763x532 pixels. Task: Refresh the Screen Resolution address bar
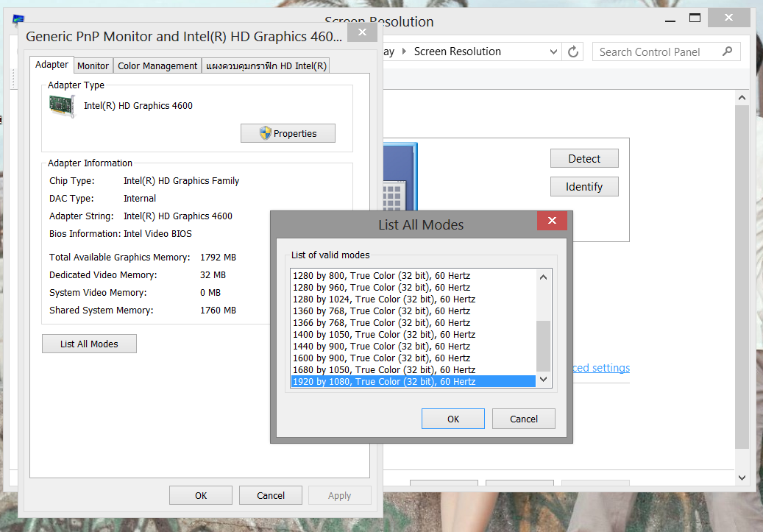coord(572,52)
